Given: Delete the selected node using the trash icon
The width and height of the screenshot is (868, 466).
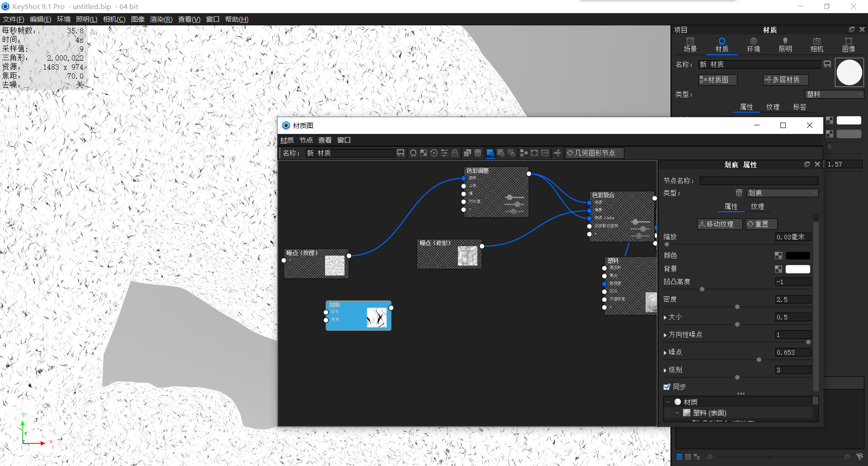Looking at the screenshot, I should (x=478, y=153).
